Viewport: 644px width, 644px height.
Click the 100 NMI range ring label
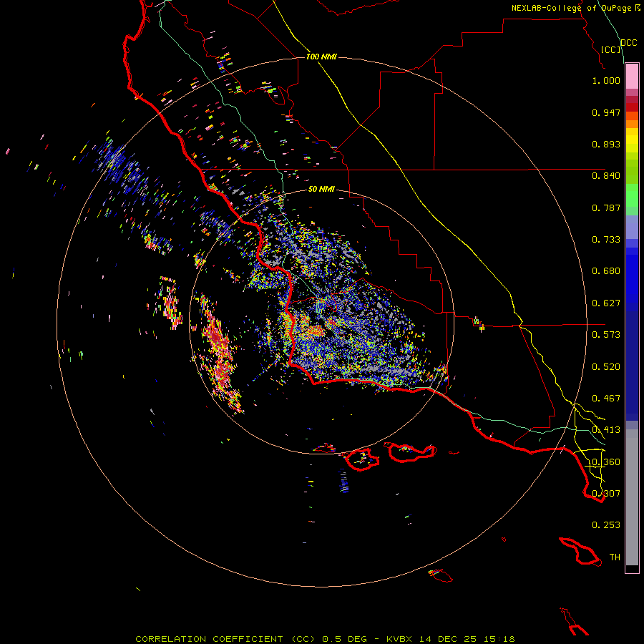[x=321, y=57]
